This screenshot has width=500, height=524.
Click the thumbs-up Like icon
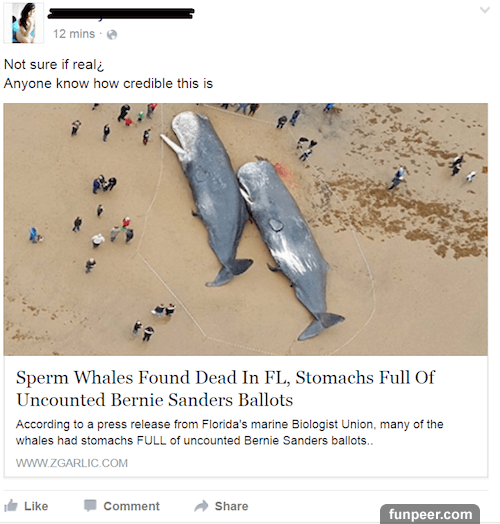(x=11, y=505)
